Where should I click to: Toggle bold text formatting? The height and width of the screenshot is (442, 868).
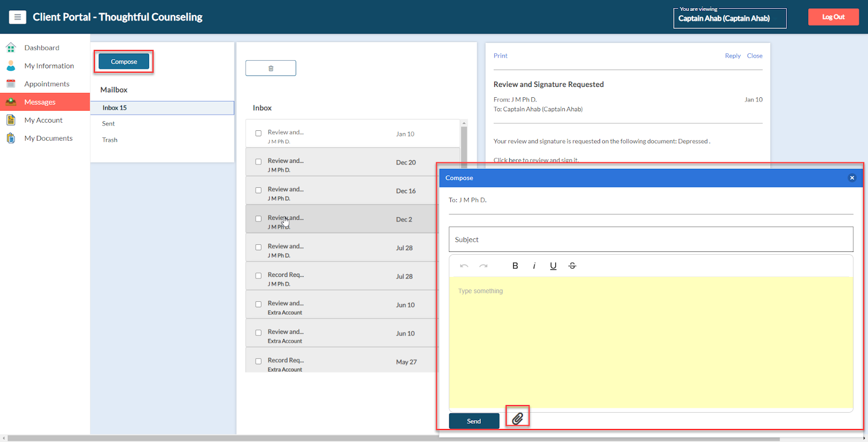tap(515, 266)
